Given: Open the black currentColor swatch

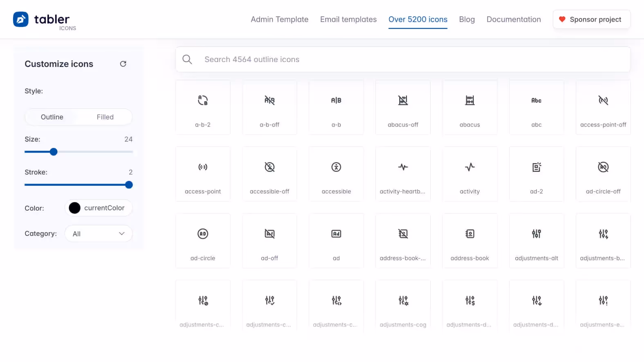Looking at the screenshot, I should 74,208.
